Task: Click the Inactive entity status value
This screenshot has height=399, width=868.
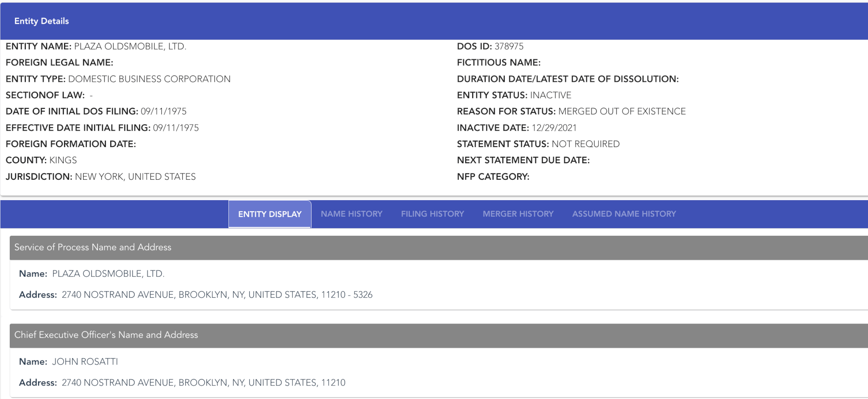Action: click(x=551, y=95)
